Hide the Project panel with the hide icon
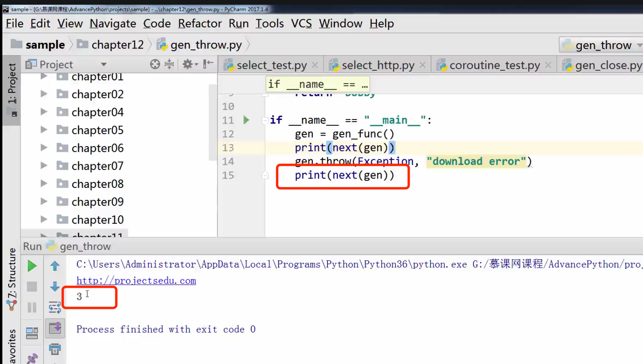The image size is (643, 364). pos(208,64)
